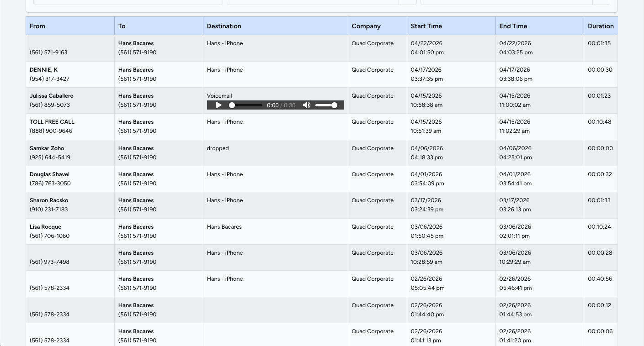Image resolution: width=644 pixels, height=346 pixels.
Task: Click the Destination column header
Action: pos(224,26)
